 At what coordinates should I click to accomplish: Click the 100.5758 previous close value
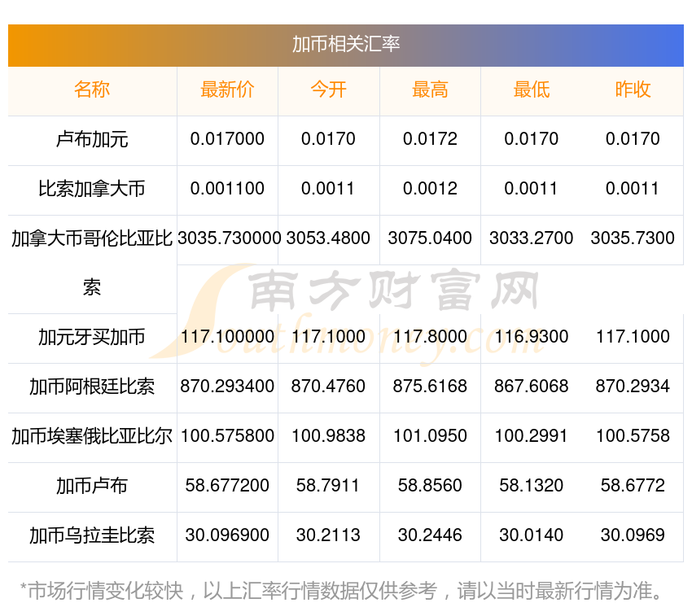point(633,436)
